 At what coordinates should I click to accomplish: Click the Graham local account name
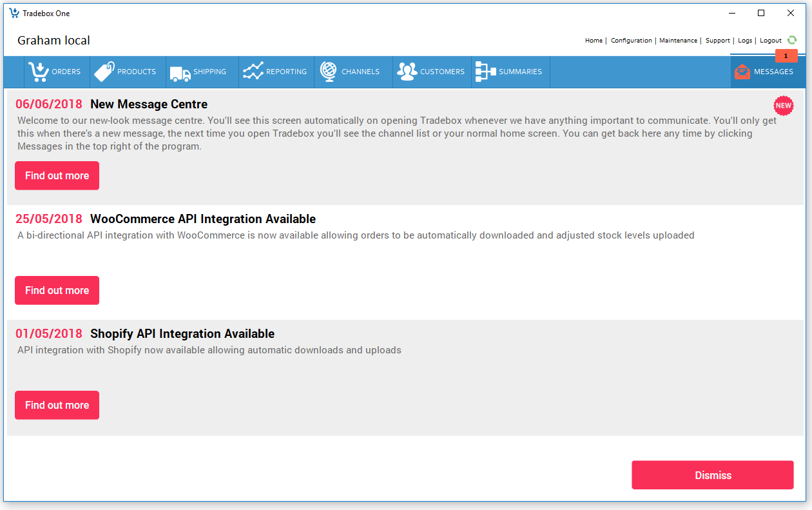point(53,40)
